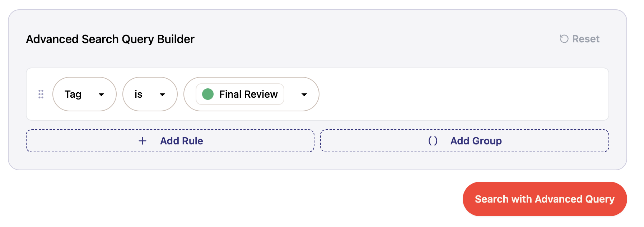
Task: Click the parentheses icon in Add Group
Action: pyautogui.click(x=433, y=141)
